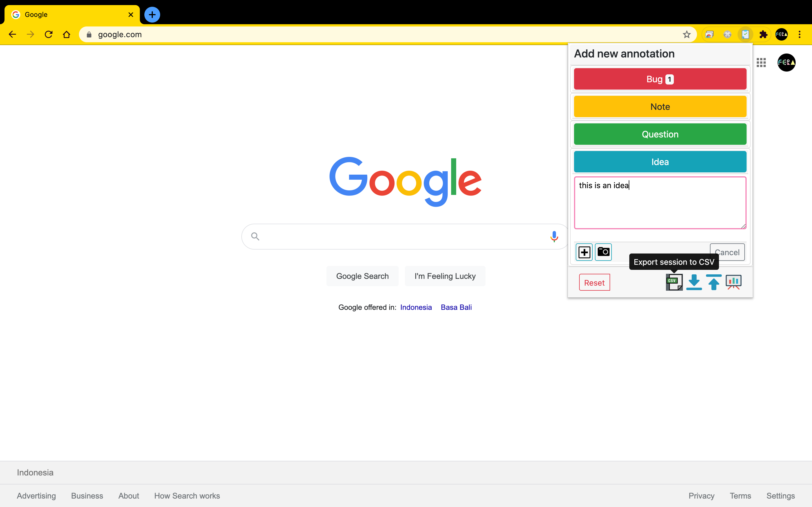812x507 pixels.
Task: Click the Indonesia language link
Action: [416, 307]
